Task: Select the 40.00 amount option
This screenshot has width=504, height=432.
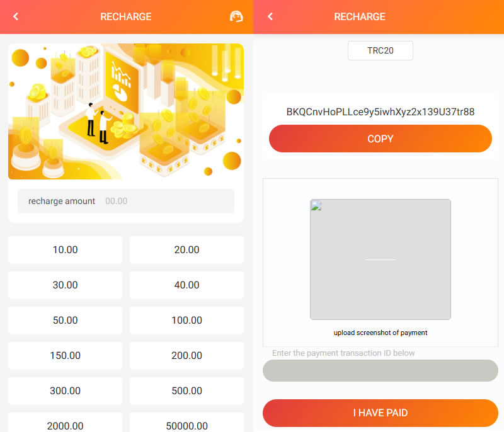Action: (x=186, y=285)
